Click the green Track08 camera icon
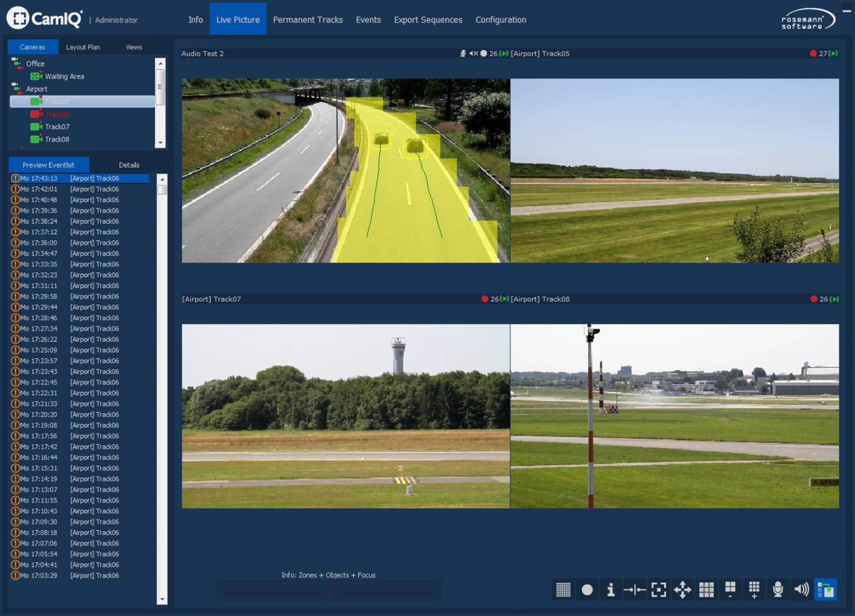 (36, 139)
